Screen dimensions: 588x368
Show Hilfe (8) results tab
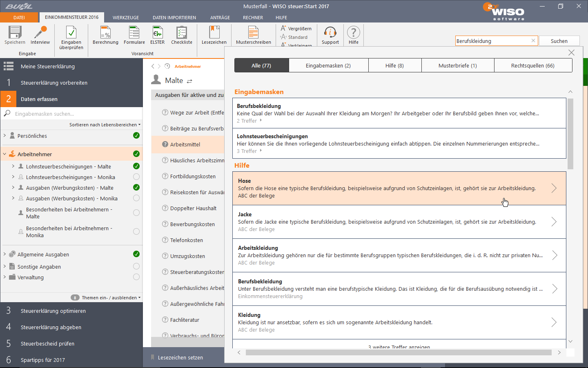[x=395, y=65]
